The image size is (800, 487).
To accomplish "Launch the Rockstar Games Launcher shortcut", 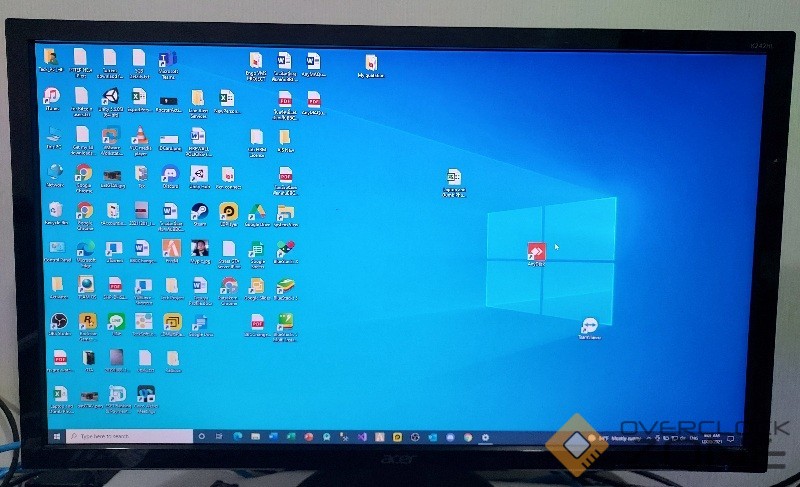I will click(88, 322).
